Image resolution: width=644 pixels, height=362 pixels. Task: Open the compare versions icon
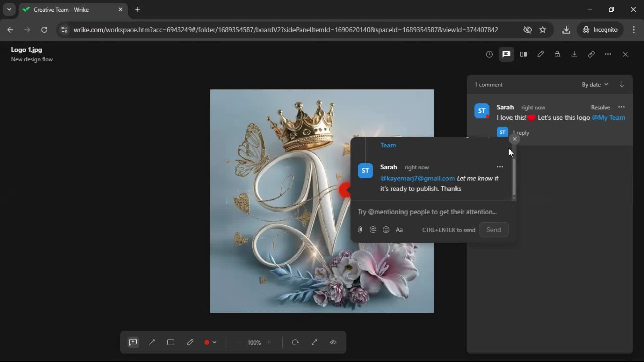[523, 54]
